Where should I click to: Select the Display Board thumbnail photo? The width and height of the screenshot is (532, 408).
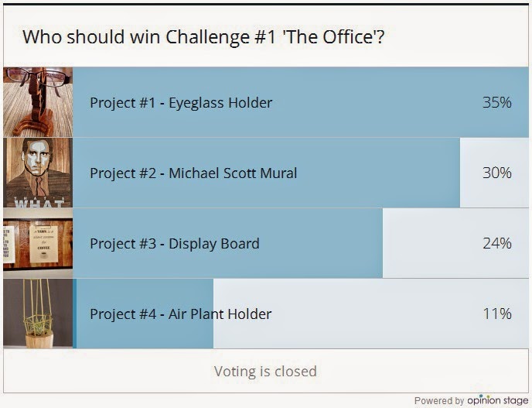(x=38, y=243)
